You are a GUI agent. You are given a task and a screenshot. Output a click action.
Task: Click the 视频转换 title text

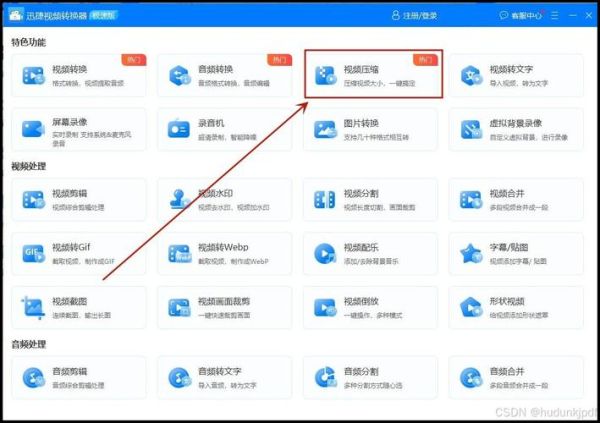pyautogui.click(x=70, y=69)
